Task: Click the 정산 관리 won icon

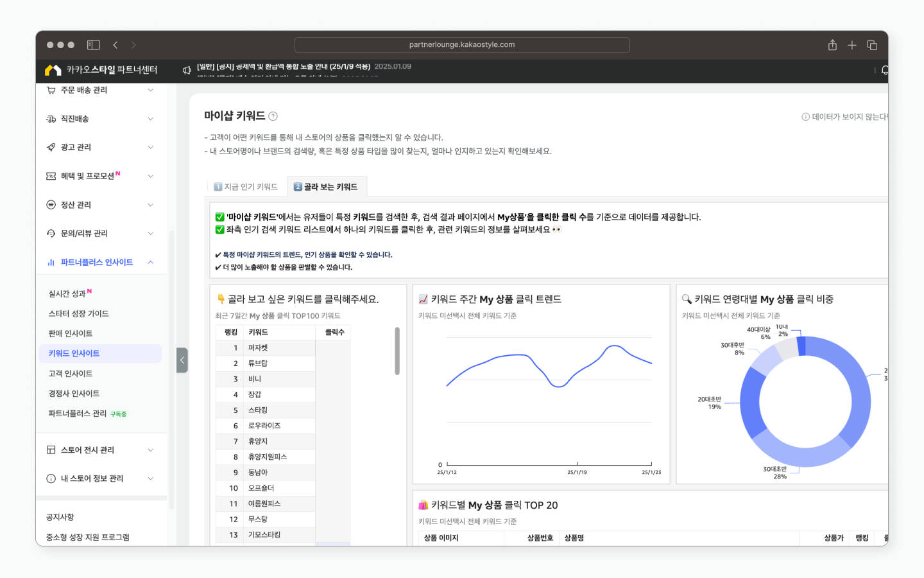Action: 51,205
